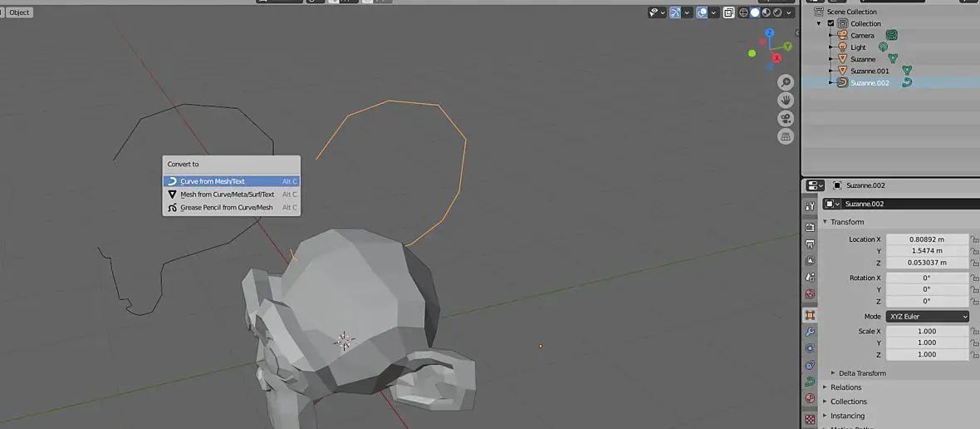The height and width of the screenshot is (429, 980).
Task: Toggle X-ray display in viewport header
Action: [728, 12]
